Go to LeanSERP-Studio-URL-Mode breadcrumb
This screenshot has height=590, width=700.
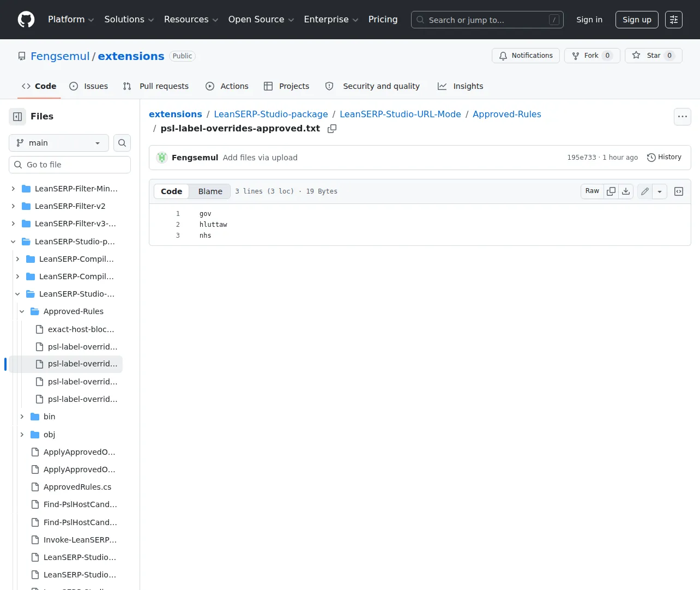400,114
